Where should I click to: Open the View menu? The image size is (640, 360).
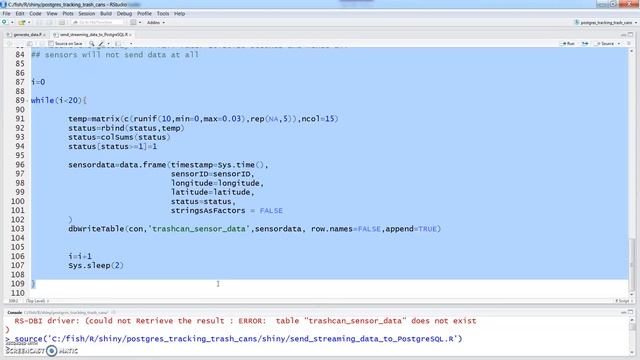[52, 13]
